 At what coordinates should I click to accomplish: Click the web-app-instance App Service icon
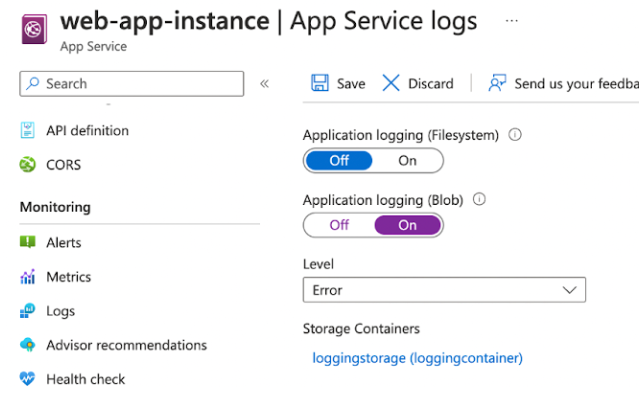[x=34, y=29]
